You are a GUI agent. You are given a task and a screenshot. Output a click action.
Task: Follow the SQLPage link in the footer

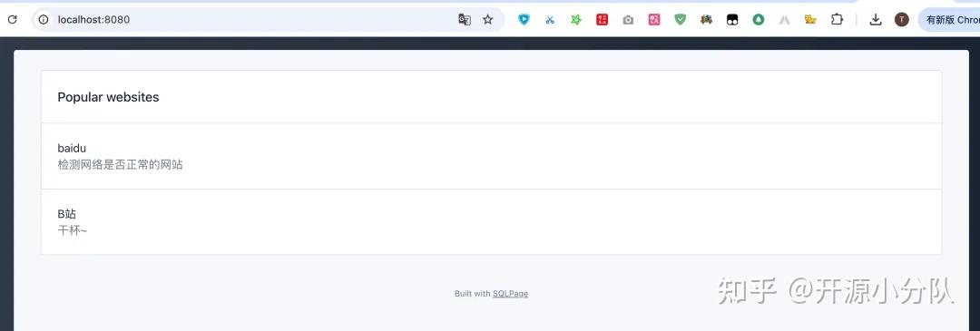pos(510,294)
